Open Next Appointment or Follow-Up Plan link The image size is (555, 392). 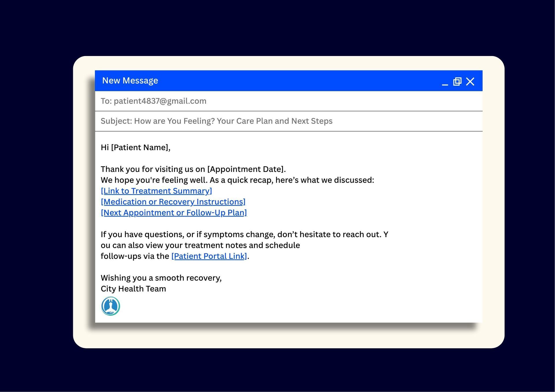[x=174, y=213]
